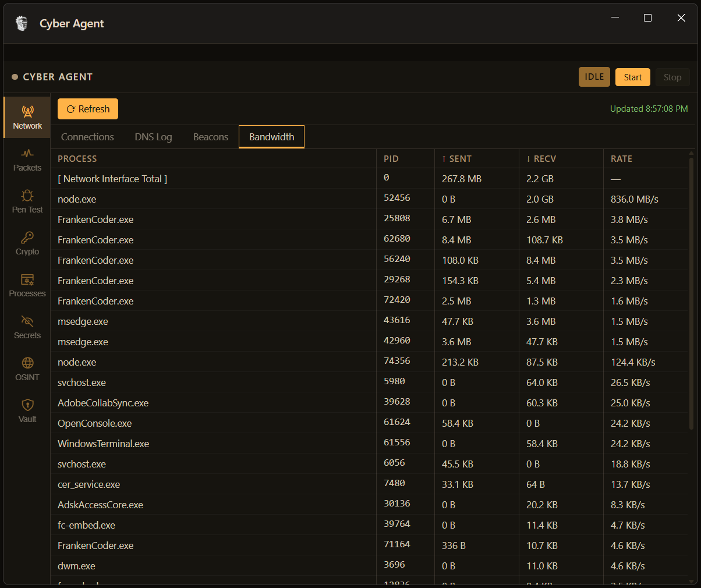Start the cyber agent
This screenshot has width=701, height=588.
click(x=633, y=77)
